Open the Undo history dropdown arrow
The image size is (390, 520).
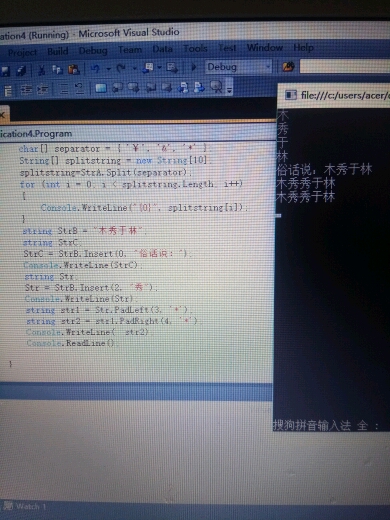109,69
